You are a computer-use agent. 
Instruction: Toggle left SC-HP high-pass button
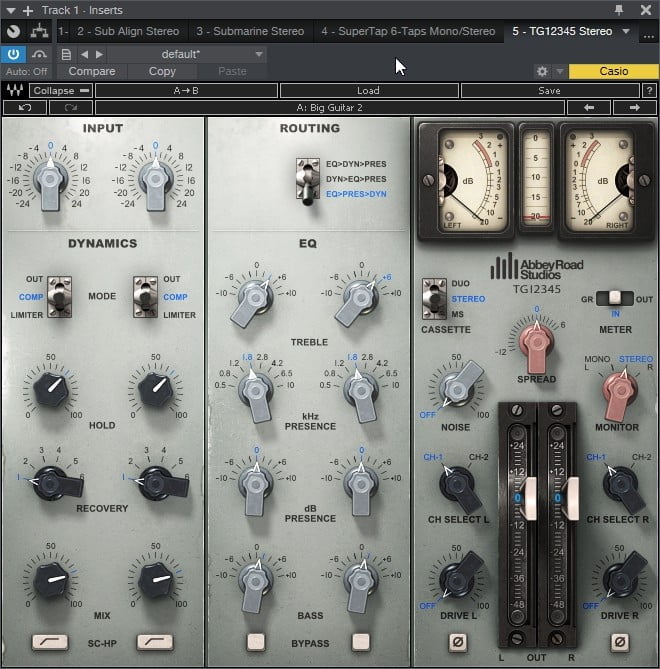(x=50, y=642)
